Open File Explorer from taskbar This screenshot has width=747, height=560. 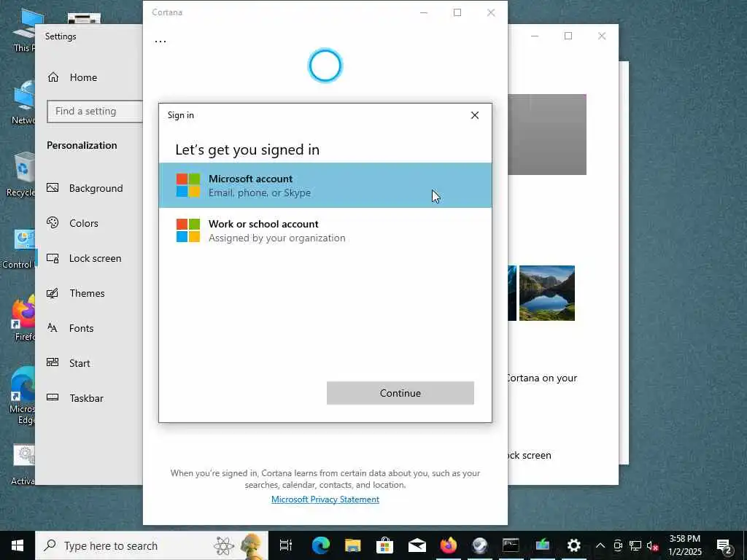352,545
